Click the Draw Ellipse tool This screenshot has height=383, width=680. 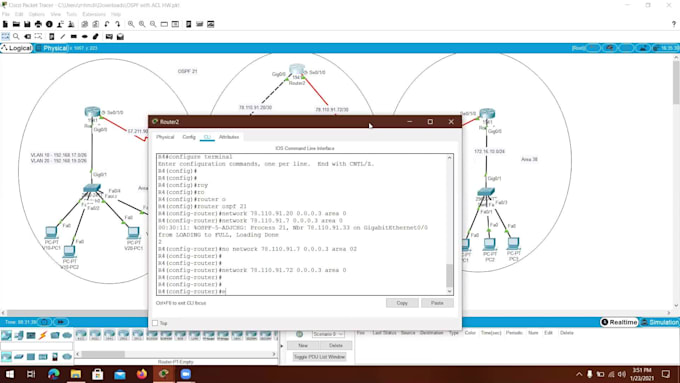(85, 36)
